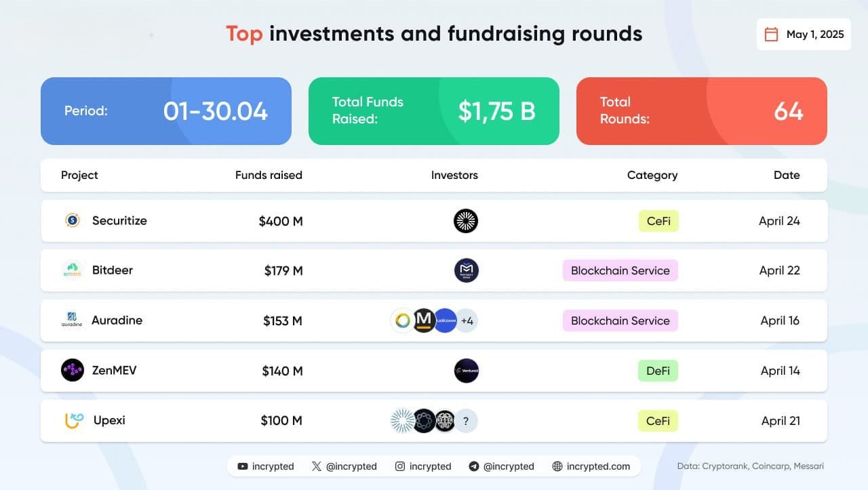Open the incrypted Instagram link
868x490 pixels.
(x=423, y=466)
